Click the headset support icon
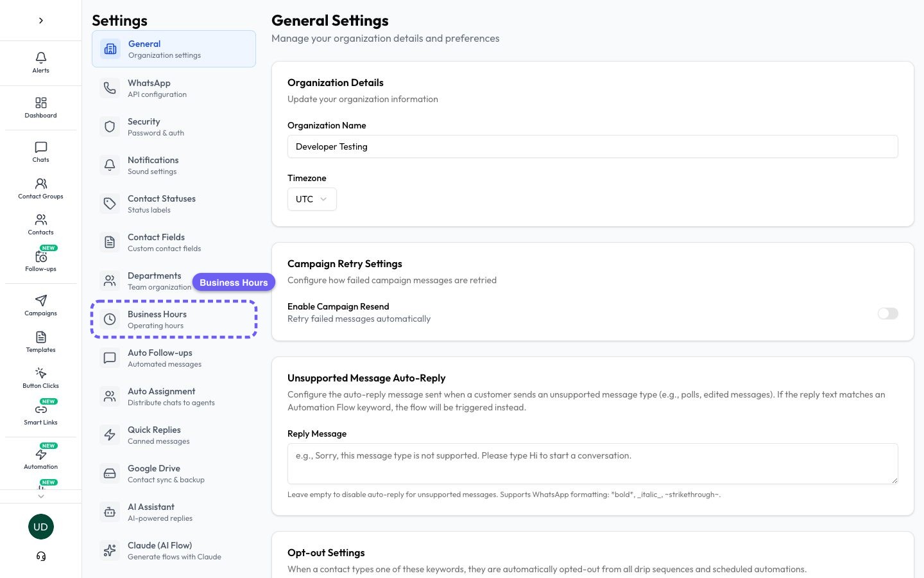The width and height of the screenshot is (924, 578). 40,556
